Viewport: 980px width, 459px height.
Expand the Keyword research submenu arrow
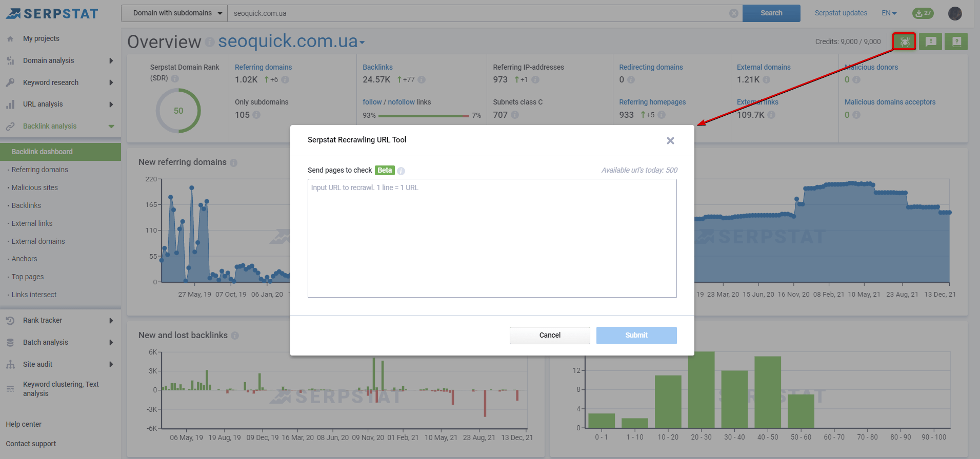click(111, 82)
